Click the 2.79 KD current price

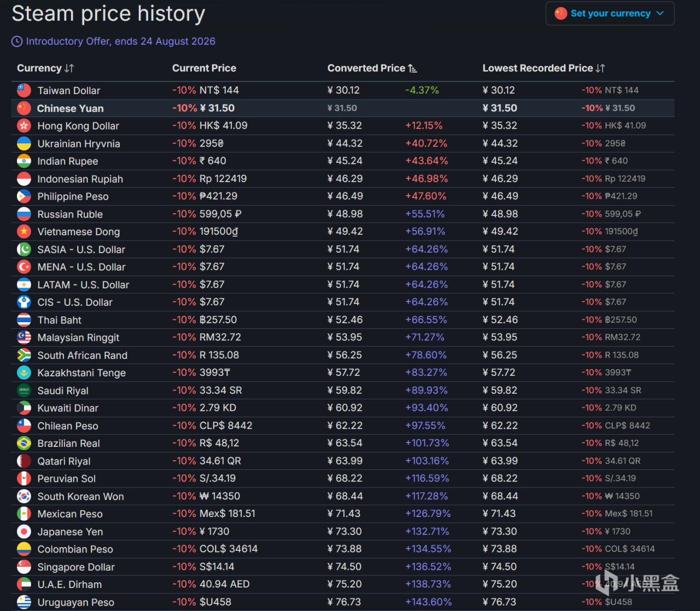pos(218,408)
